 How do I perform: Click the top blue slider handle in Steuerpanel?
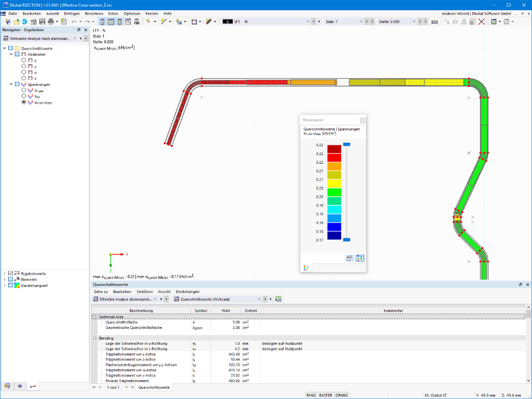click(x=346, y=145)
